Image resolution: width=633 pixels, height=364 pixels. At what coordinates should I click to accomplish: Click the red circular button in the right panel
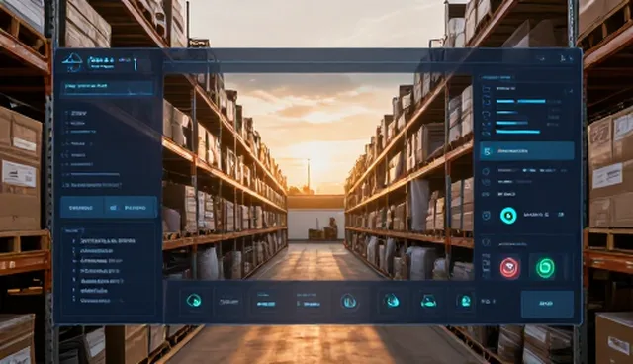(510, 268)
